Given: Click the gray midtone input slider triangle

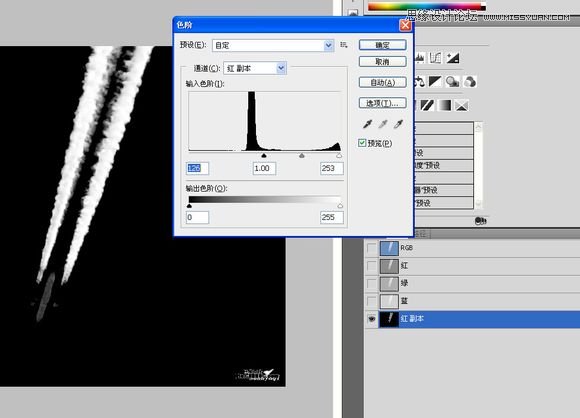Looking at the screenshot, I should pyautogui.click(x=302, y=156).
